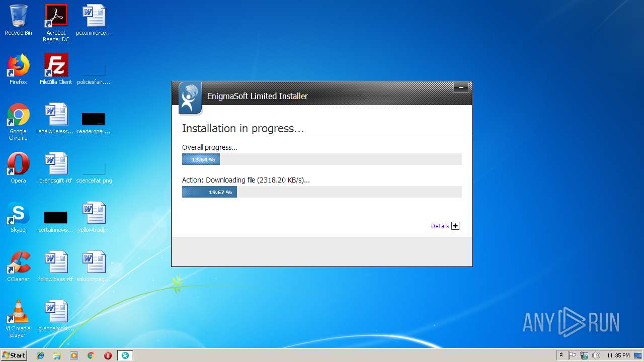Image resolution: width=644 pixels, height=362 pixels.
Task: Click the Downloading file progress bar
Action: [x=321, y=192]
